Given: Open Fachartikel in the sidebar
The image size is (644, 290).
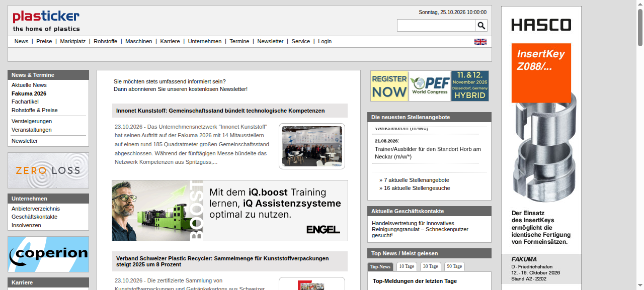Looking at the screenshot, I should click(x=25, y=102).
